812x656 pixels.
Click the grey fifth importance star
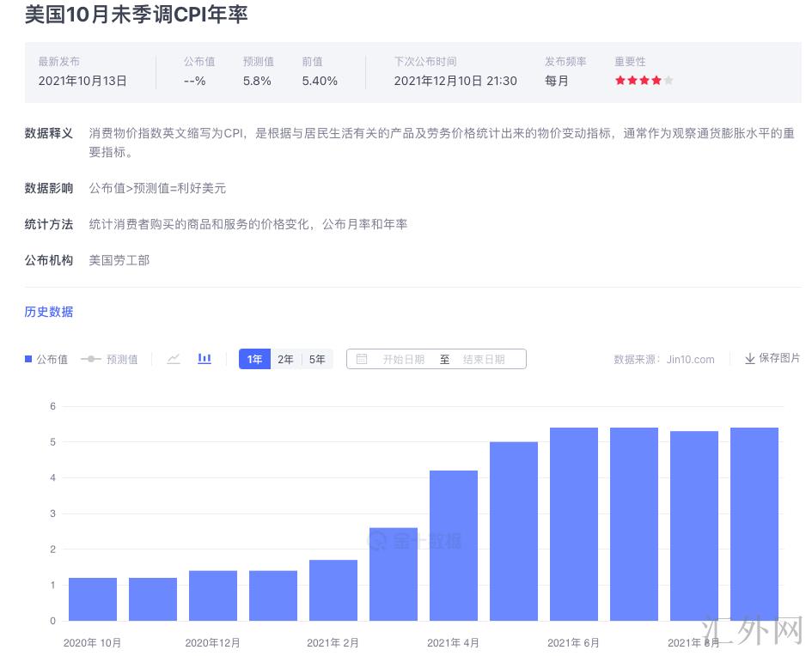coord(669,81)
